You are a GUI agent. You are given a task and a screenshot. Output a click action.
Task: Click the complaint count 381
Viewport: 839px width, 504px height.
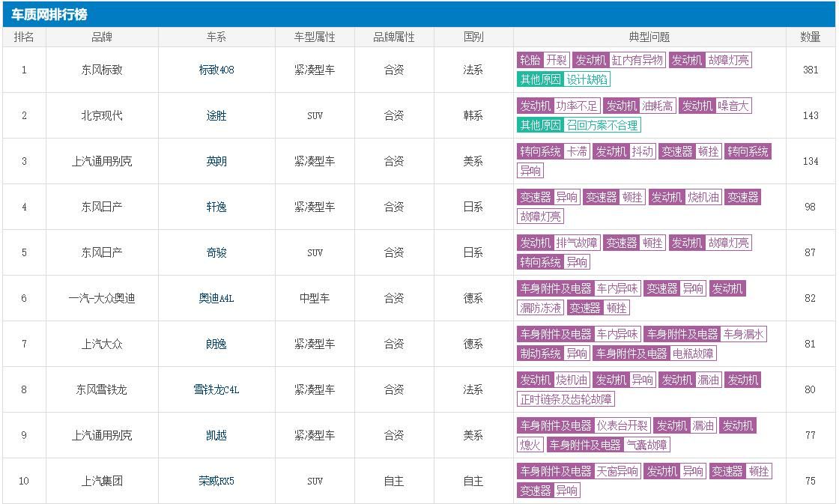tap(810, 70)
